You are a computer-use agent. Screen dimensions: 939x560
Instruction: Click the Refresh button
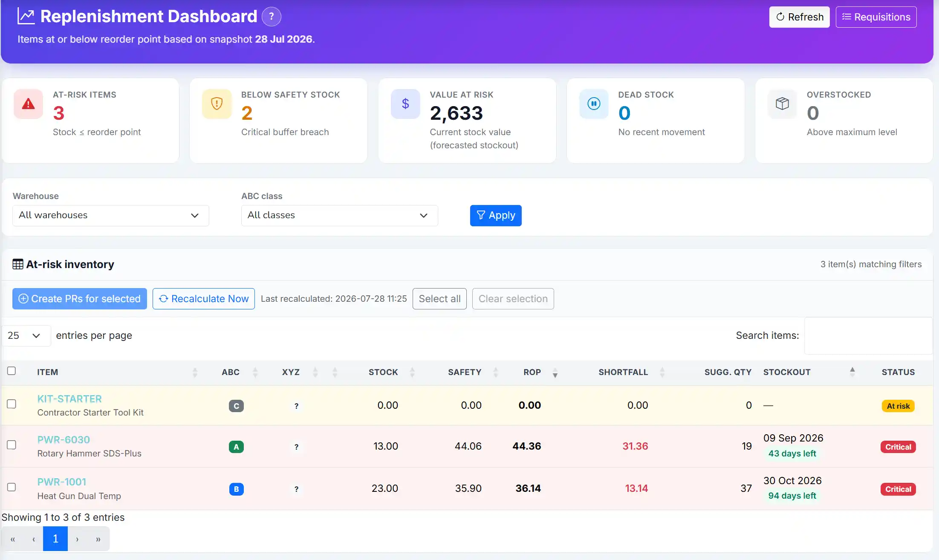pos(799,17)
